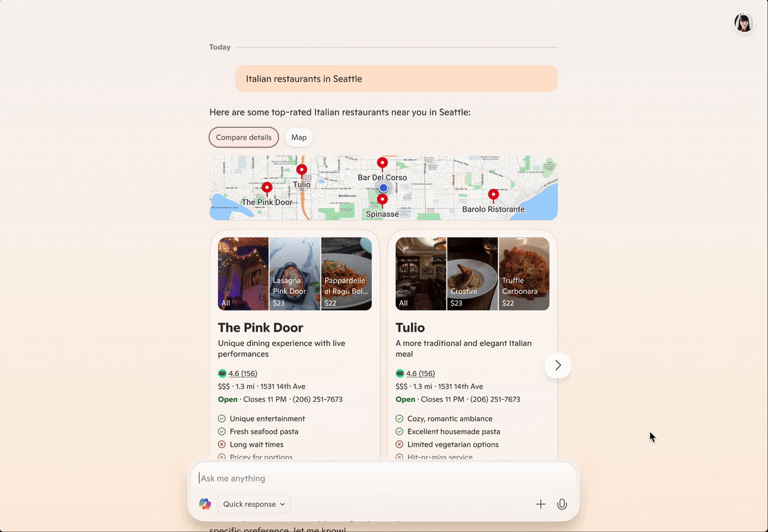Click the microphone voice input icon
The height and width of the screenshot is (532, 768).
(x=562, y=504)
